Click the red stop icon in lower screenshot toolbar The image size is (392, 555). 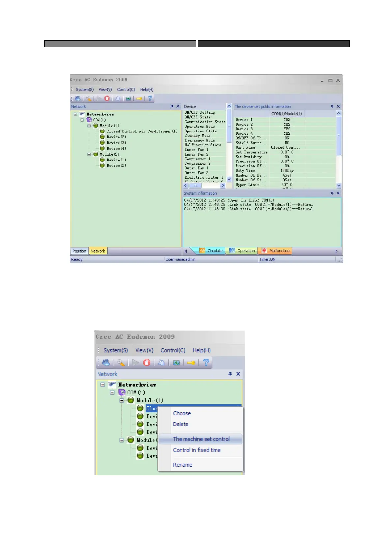[147, 363]
